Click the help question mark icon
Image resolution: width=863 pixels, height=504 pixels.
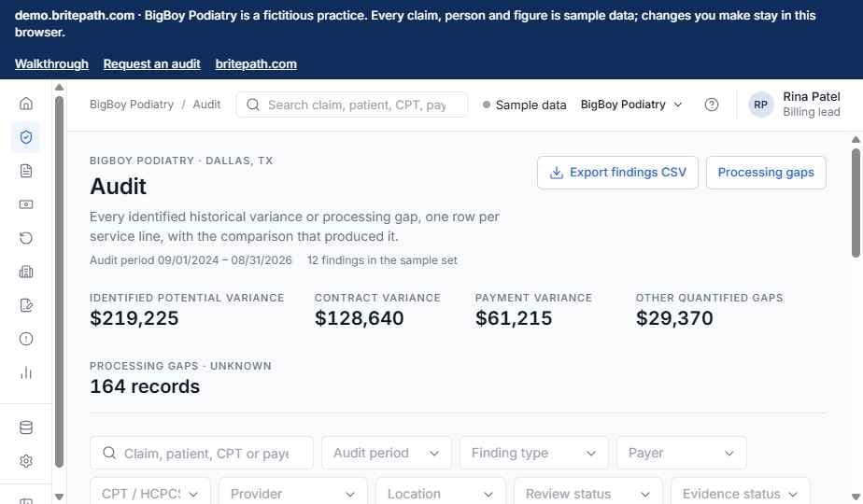(711, 105)
